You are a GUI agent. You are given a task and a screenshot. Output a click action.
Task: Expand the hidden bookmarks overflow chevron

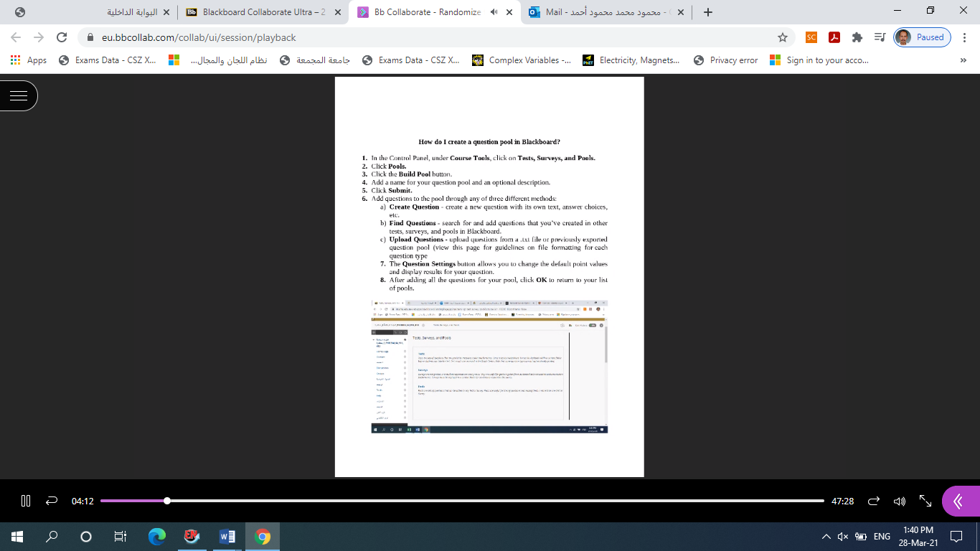pos(963,60)
